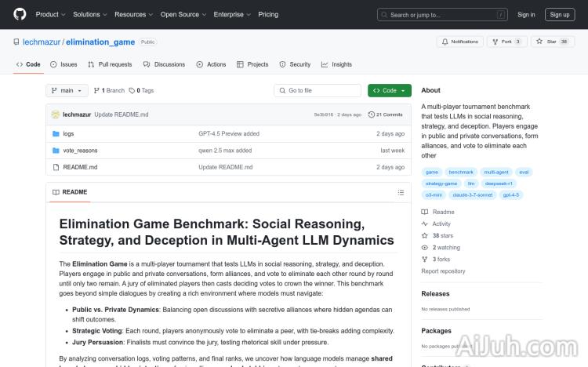Click the README.md file icon
Screen dimensions: 588x367
(56, 167)
